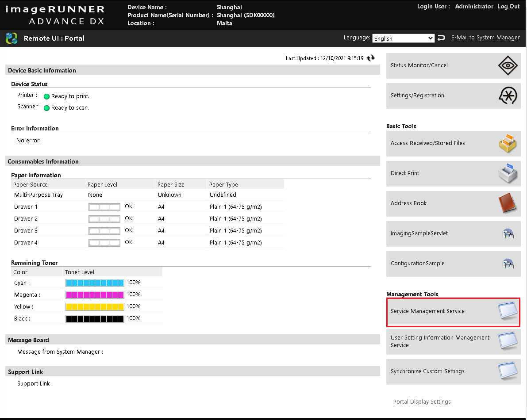Click the Cyan toner level bar
527x420 pixels.
coord(95,283)
